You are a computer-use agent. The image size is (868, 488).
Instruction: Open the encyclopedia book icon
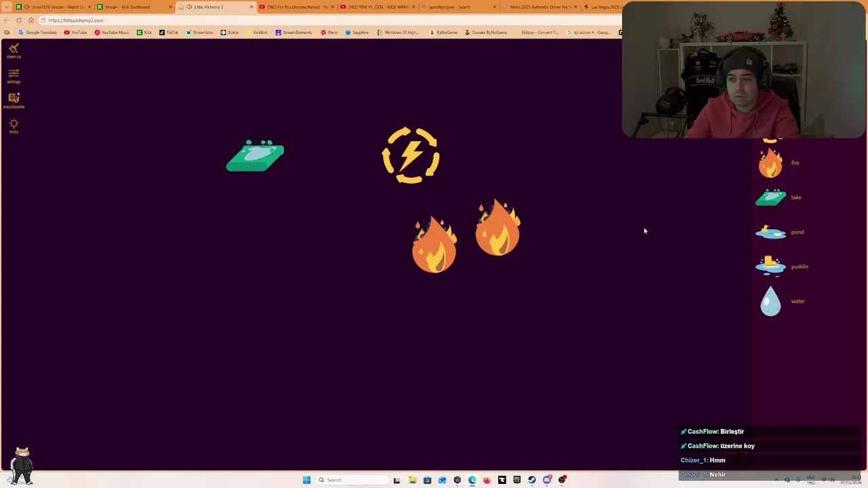pos(14,98)
